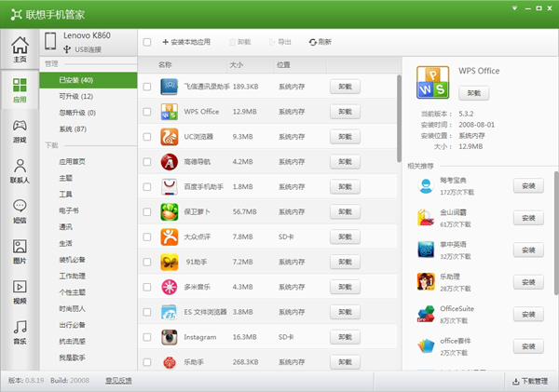The width and height of the screenshot is (559, 392).
Task: Click the 保卫萝卜 app icon
Action: pos(169,211)
